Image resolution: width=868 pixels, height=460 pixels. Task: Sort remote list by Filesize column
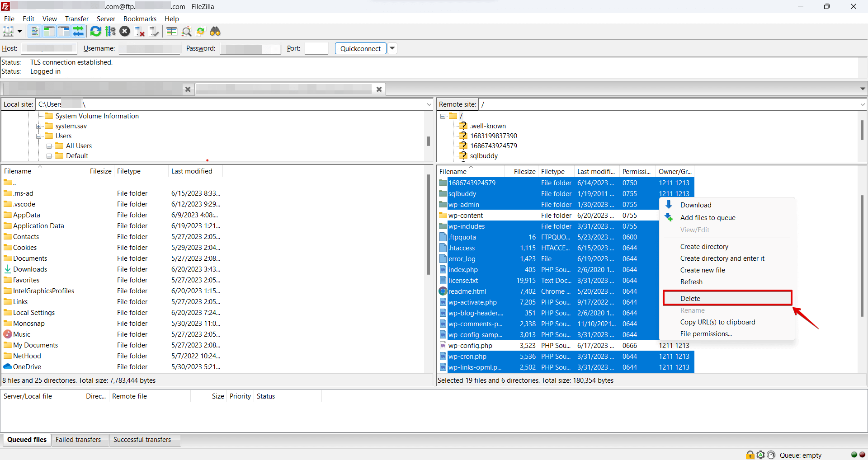point(522,172)
